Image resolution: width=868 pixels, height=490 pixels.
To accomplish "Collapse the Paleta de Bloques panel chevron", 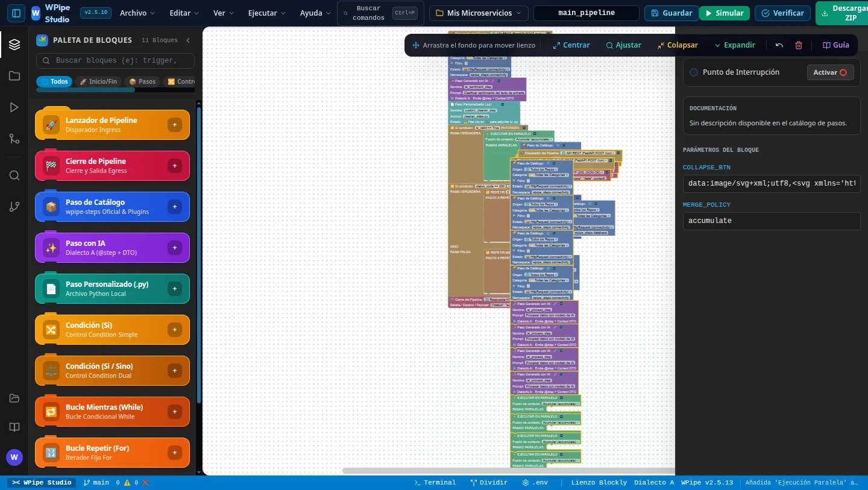I will (x=187, y=40).
